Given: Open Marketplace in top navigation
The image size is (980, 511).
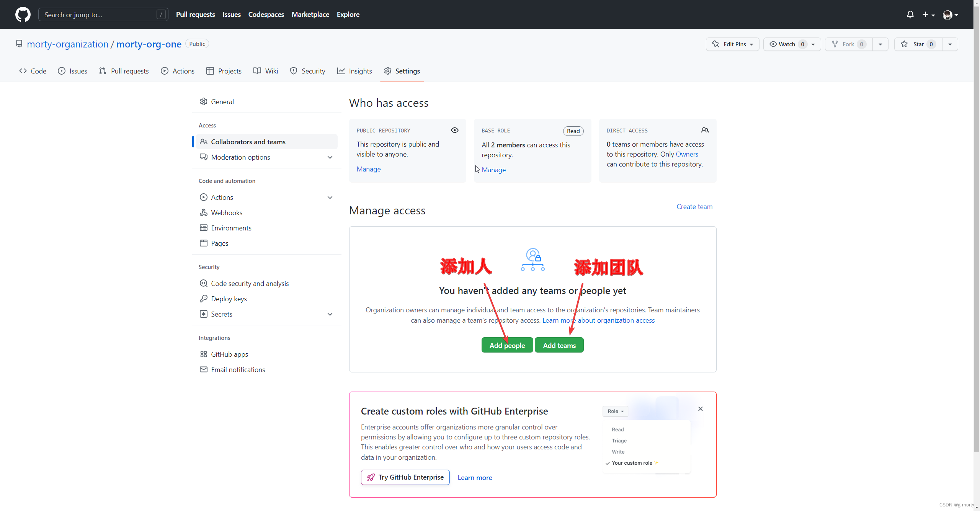Looking at the screenshot, I should tap(310, 15).
